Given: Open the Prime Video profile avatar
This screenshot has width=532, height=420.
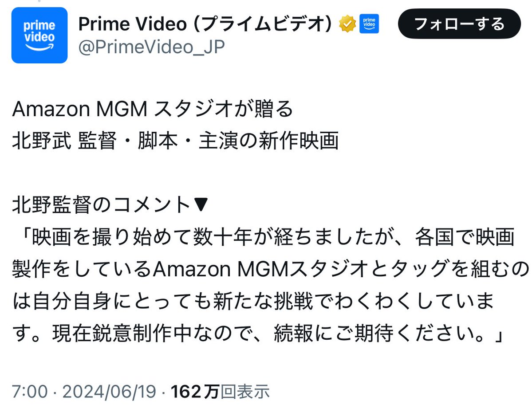Looking at the screenshot, I should (x=39, y=35).
